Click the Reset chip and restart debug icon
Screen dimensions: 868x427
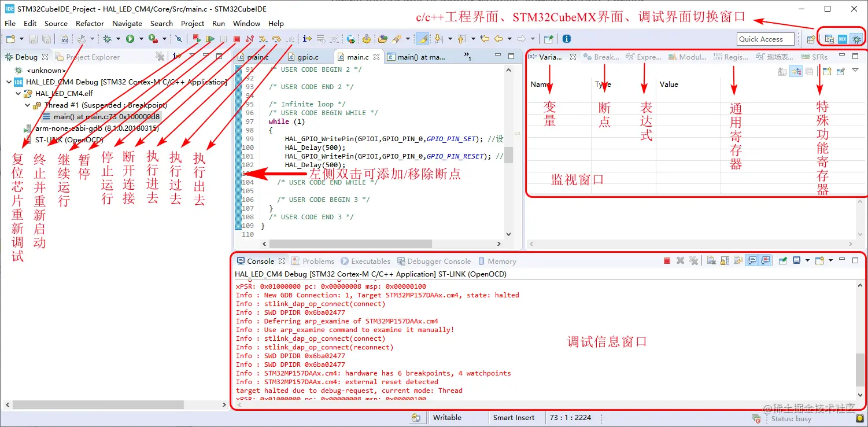click(x=81, y=39)
